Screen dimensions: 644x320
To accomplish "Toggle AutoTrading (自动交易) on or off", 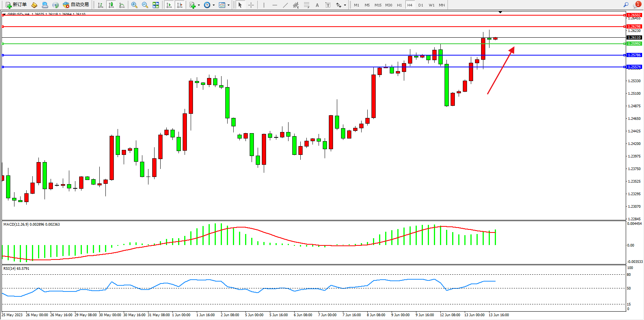I will pyautogui.click(x=76, y=5).
